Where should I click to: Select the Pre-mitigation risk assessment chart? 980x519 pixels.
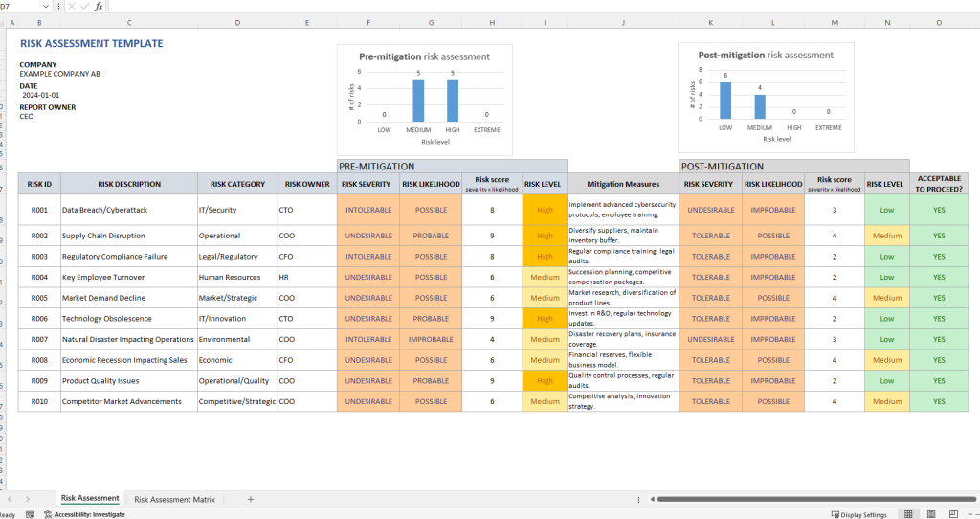pos(424,100)
